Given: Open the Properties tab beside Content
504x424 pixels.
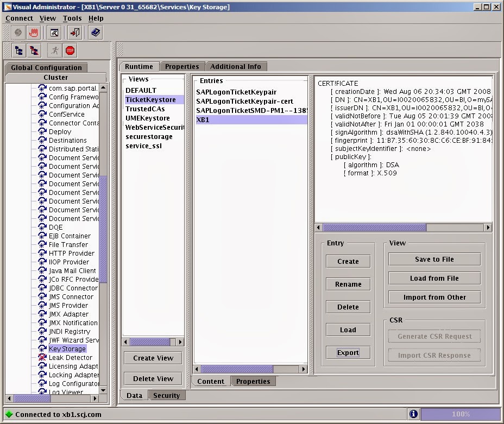Looking at the screenshot, I should coord(253,381).
